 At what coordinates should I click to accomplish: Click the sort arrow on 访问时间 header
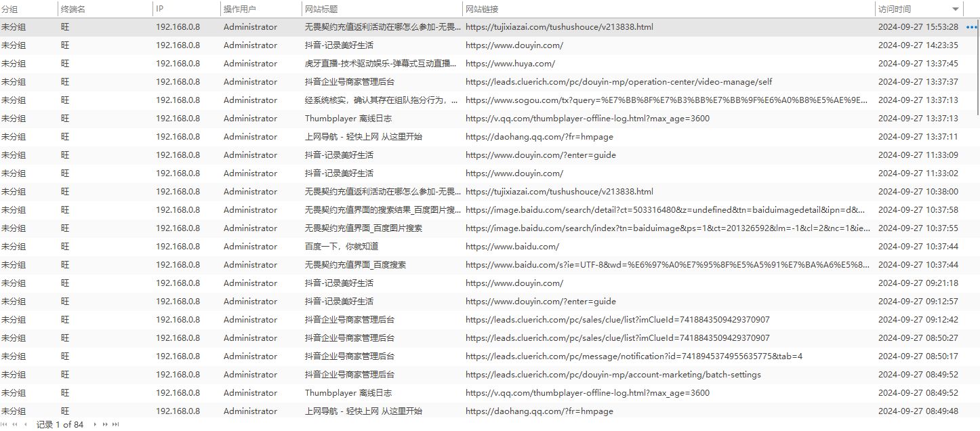point(956,9)
